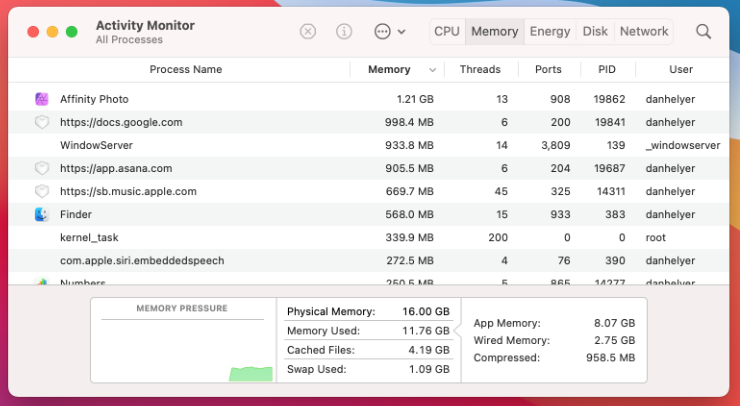Select the Memory tab
Image resolution: width=740 pixels, height=406 pixels.
pos(495,32)
